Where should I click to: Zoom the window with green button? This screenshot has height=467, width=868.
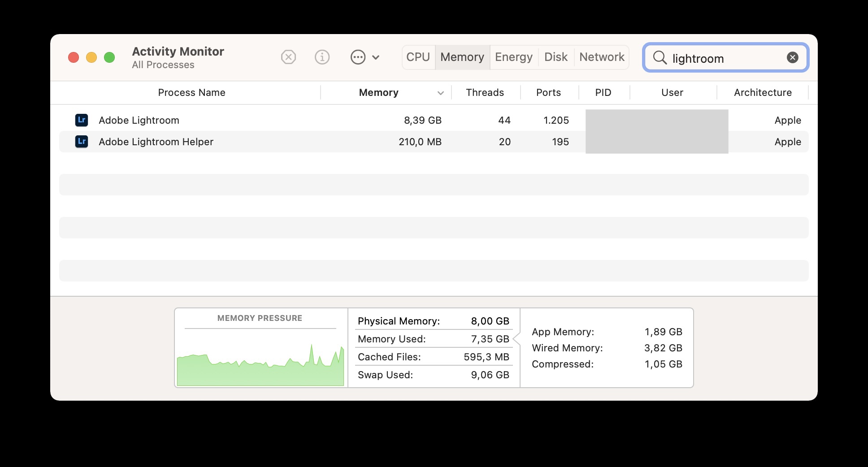coord(109,57)
